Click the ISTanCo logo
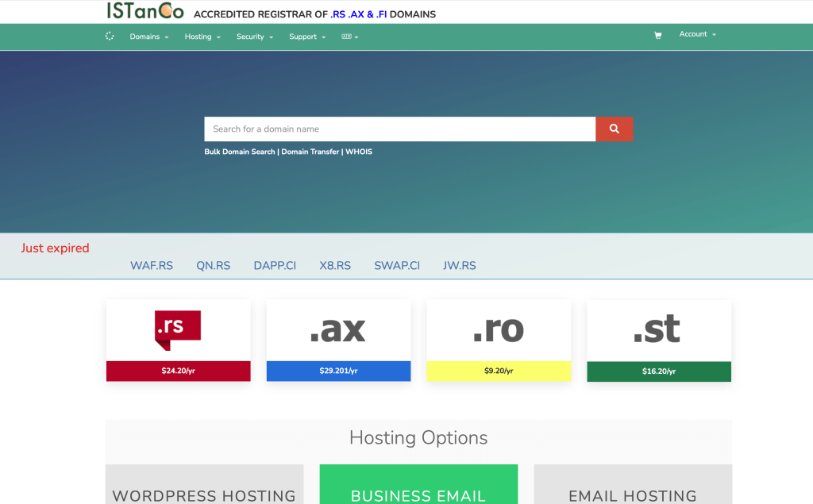This screenshot has width=813, height=504. tap(145, 11)
